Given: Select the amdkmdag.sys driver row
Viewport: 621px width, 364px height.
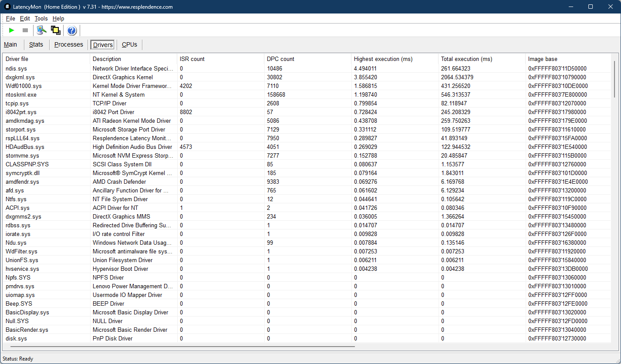Looking at the screenshot, I should 25,121.
